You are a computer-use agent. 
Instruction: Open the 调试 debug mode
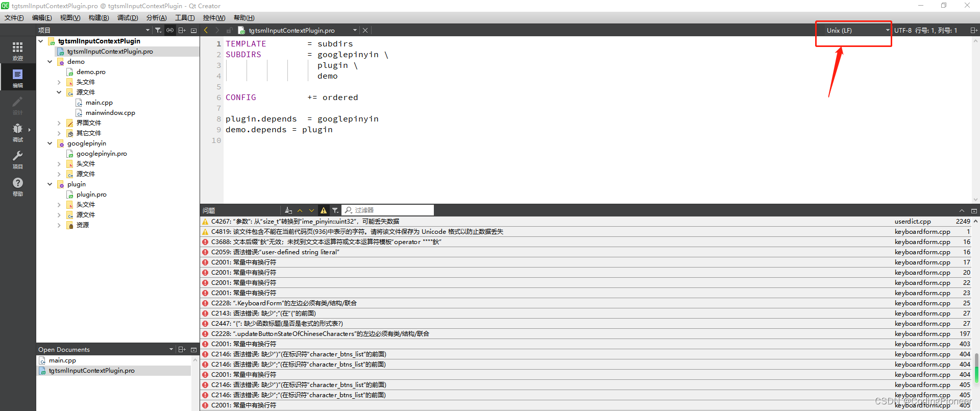[18, 132]
